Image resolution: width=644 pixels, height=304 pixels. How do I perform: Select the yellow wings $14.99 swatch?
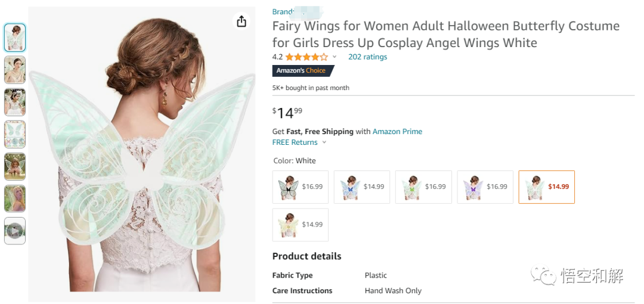300,225
